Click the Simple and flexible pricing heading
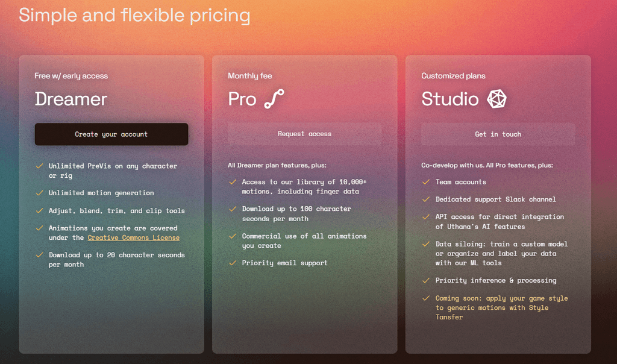Image resolution: width=617 pixels, height=364 pixels. (134, 15)
